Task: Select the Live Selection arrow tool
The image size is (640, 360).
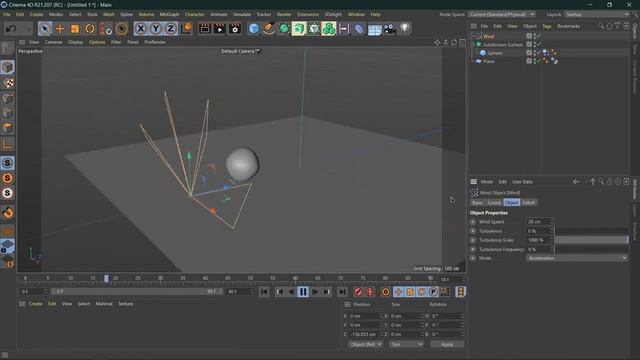Action: [45, 29]
